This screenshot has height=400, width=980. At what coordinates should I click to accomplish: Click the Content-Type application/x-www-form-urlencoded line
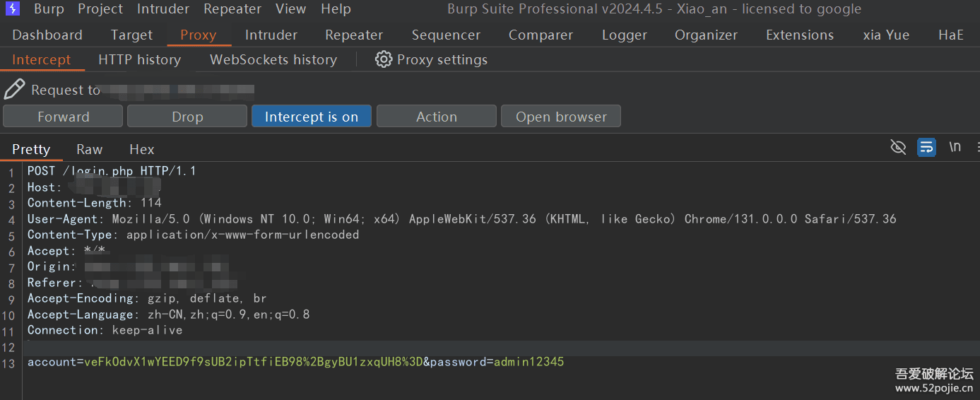(193, 235)
